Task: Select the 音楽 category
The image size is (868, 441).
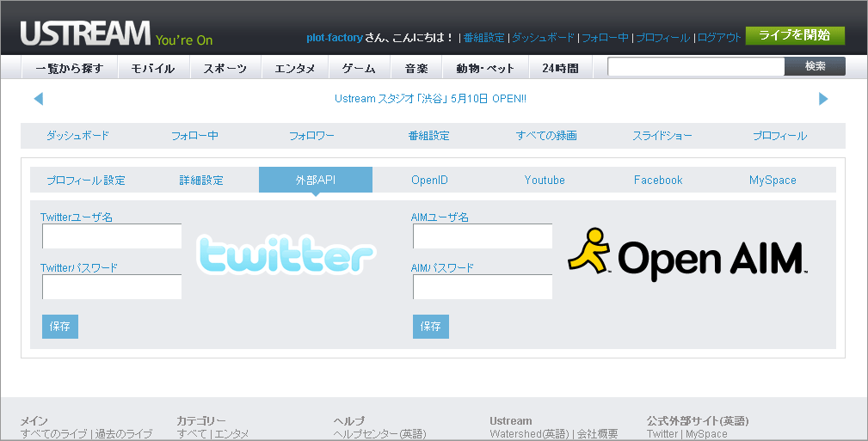Action: [416, 68]
